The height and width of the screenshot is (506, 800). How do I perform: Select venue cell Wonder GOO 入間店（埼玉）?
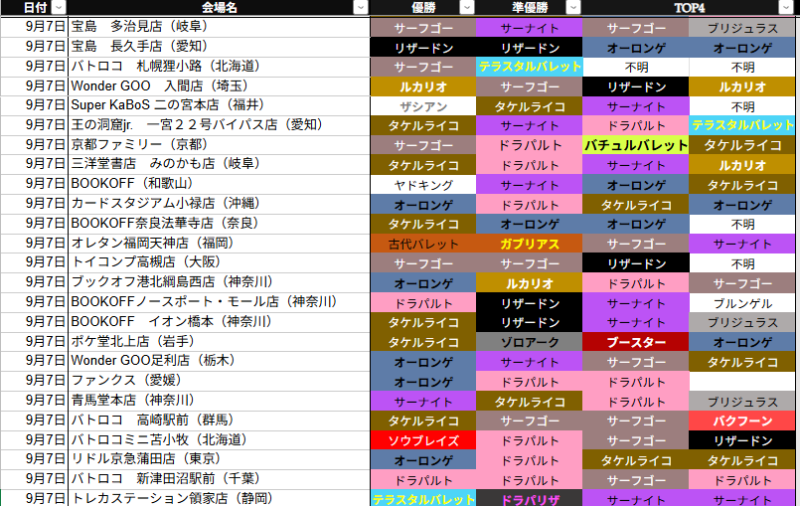[219, 86]
